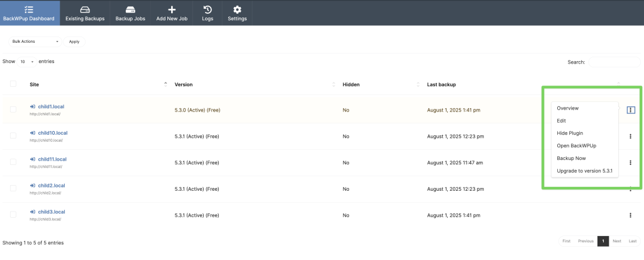The image size is (644, 260).
Task: Toggle the select-all checkbox in table header
Action: 13,84
